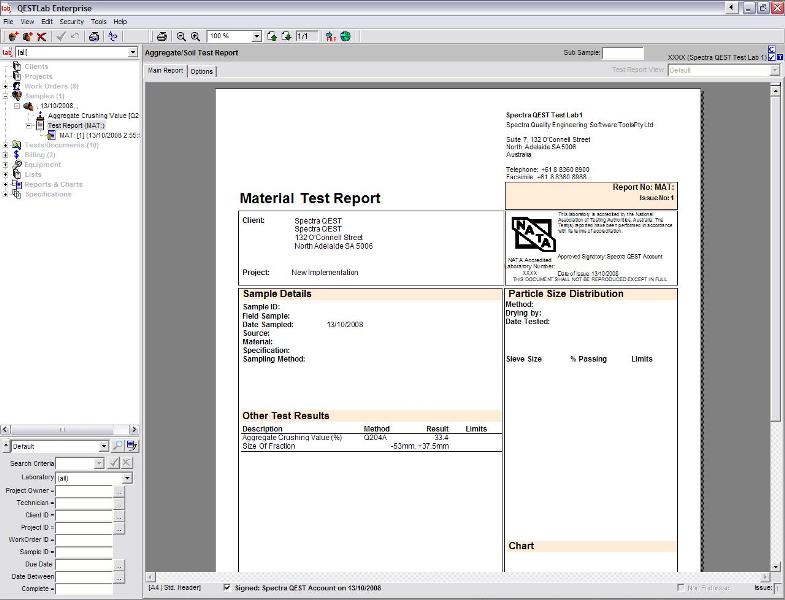The width and height of the screenshot is (785, 600).
Task: Expand the Tests/Documents tree node
Action: [x=6, y=145]
